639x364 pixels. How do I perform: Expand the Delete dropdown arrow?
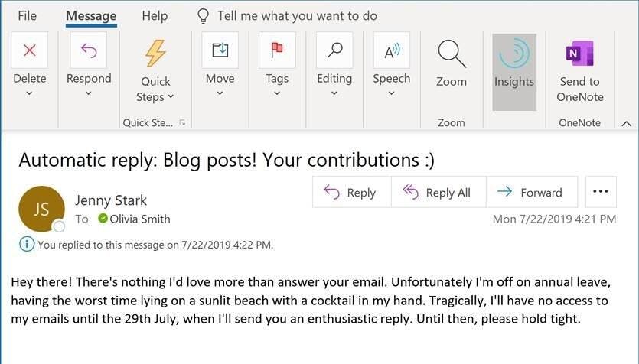point(30,93)
